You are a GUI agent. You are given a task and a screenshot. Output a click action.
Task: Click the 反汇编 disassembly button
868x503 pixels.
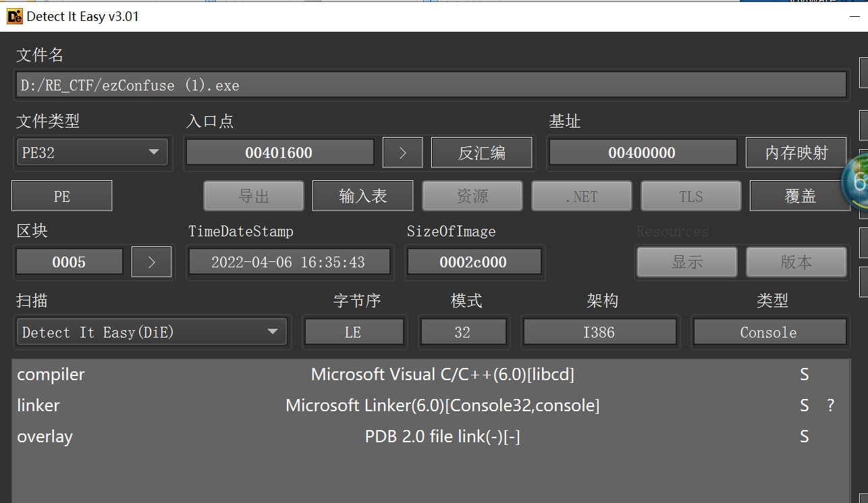481,152
